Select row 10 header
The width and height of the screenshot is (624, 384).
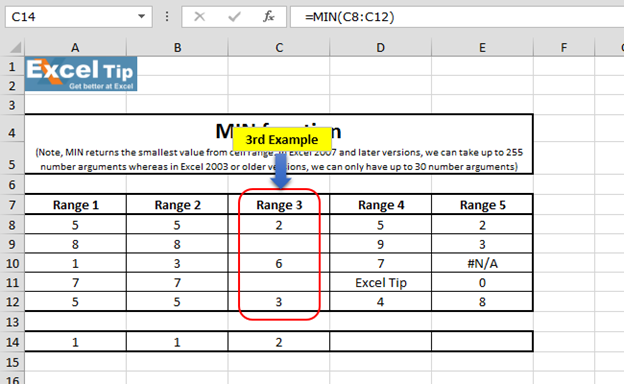point(12,263)
